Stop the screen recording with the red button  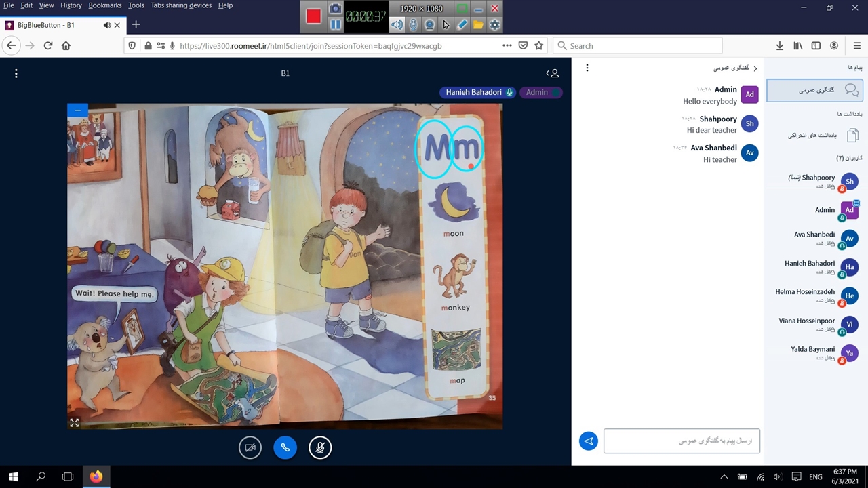point(313,16)
